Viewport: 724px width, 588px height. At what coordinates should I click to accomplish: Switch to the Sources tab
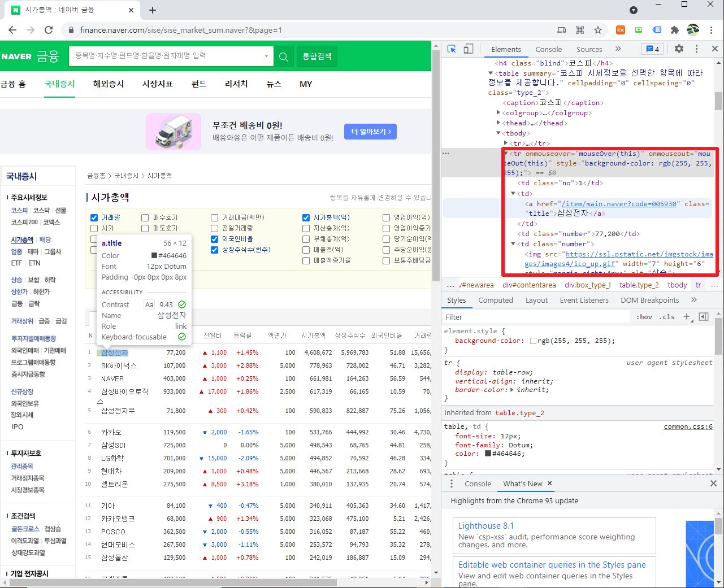coord(589,49)
